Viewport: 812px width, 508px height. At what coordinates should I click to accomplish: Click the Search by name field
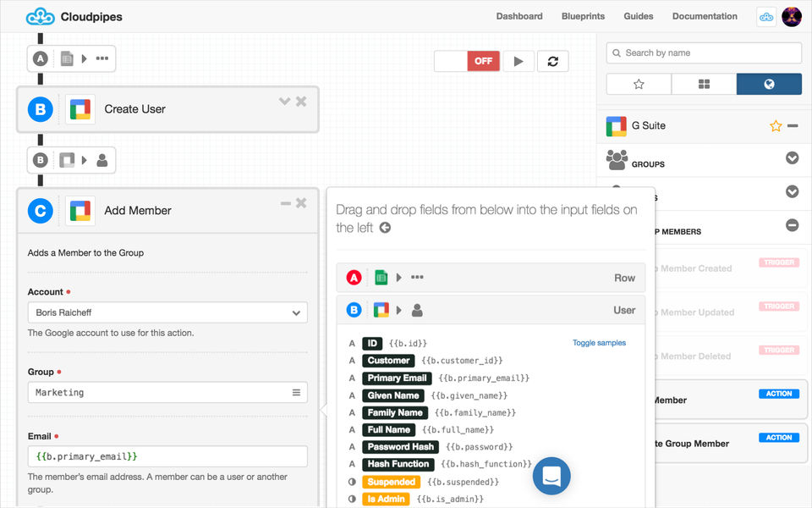point(704,52)
